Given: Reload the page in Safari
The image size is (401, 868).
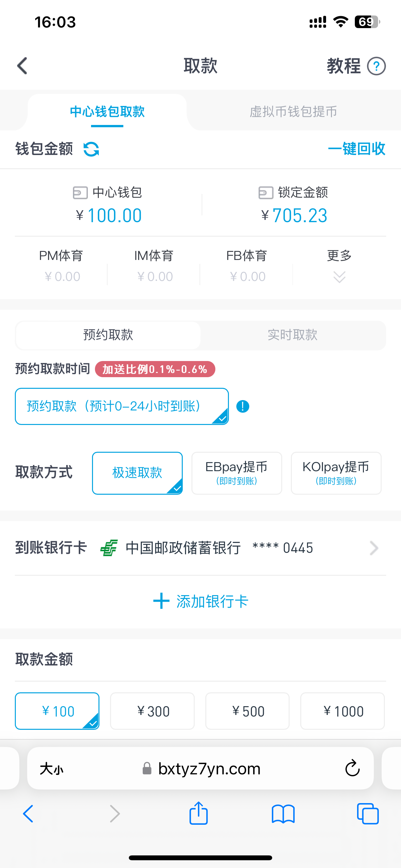Looking at the screenshot, I should coord(353,769).
